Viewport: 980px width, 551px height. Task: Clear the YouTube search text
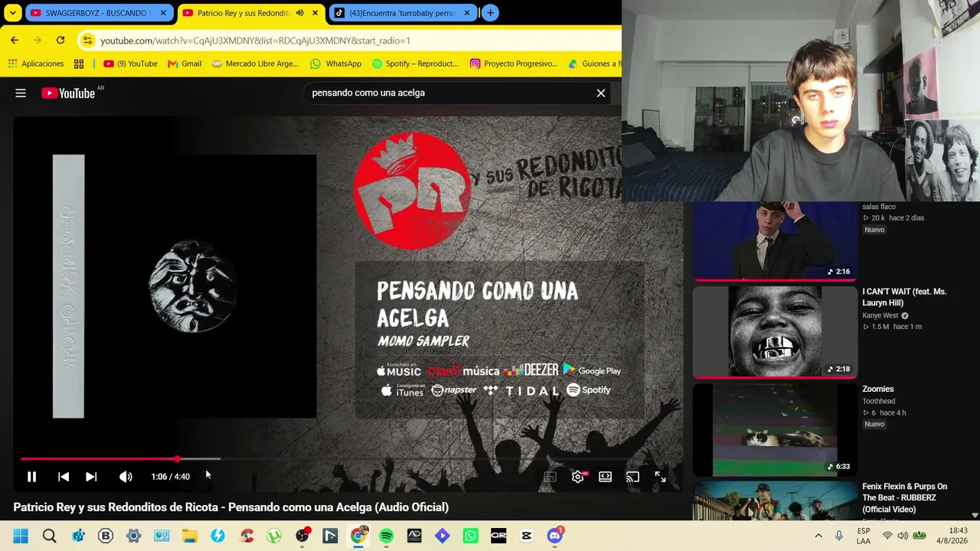pos(601,93)
